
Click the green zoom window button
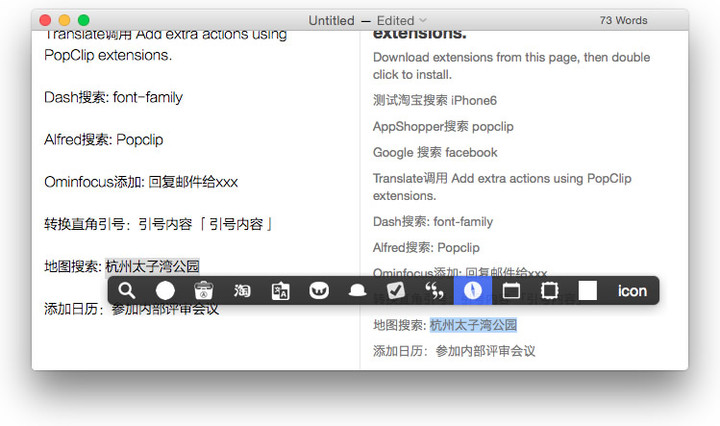pos(84,20)
